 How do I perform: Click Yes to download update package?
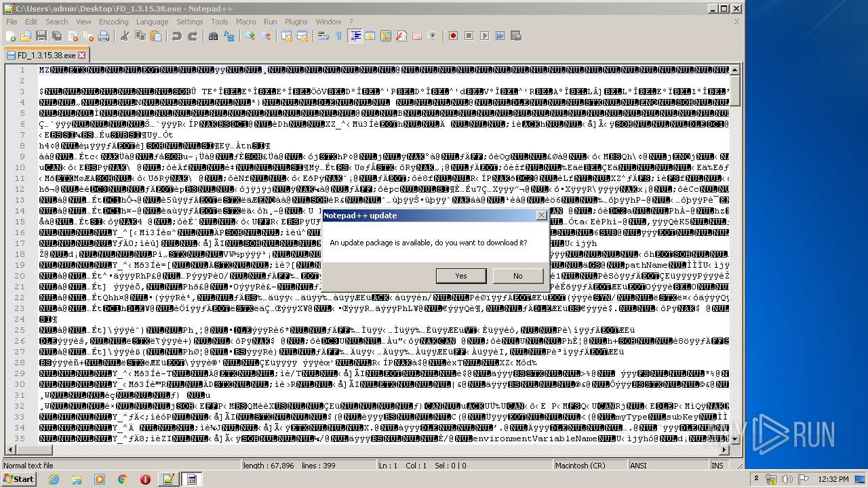pyautogui.click(x=461, y=276)
